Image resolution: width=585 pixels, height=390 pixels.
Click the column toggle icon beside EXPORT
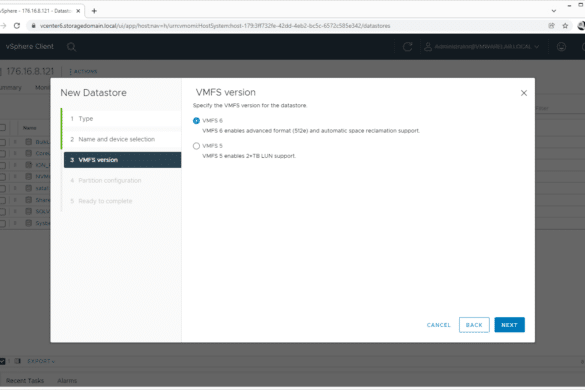click(x=18, y=361)
